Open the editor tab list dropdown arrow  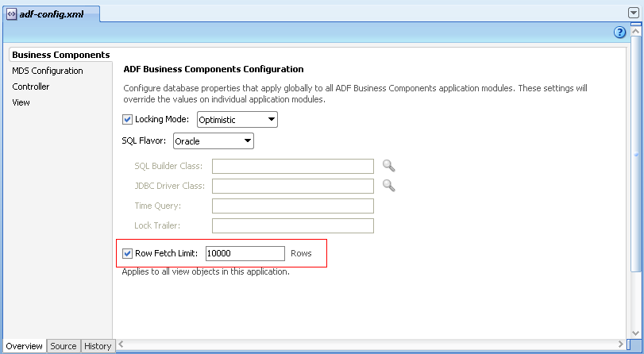click(634, 13)
